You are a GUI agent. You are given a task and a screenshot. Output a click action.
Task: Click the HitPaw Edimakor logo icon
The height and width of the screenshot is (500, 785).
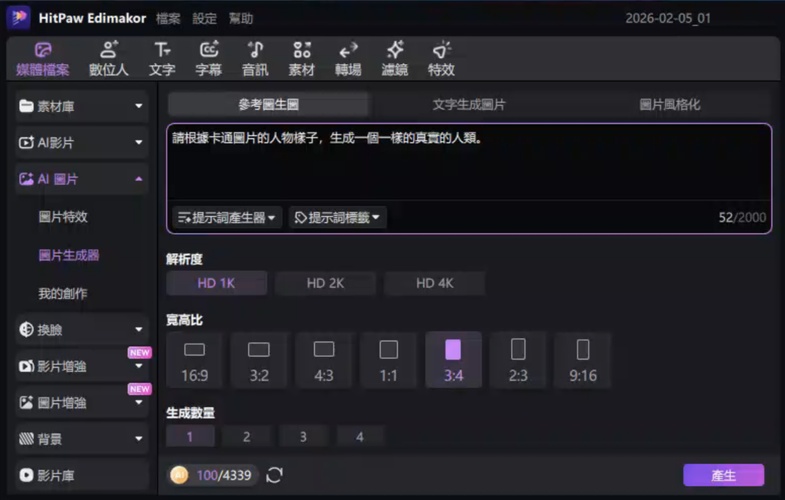19,18
